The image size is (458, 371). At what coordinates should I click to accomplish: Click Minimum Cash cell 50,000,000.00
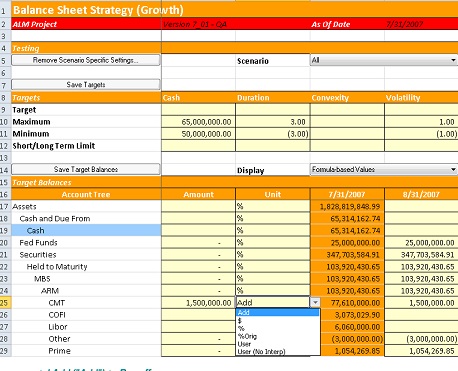click(x=198, y=134)
